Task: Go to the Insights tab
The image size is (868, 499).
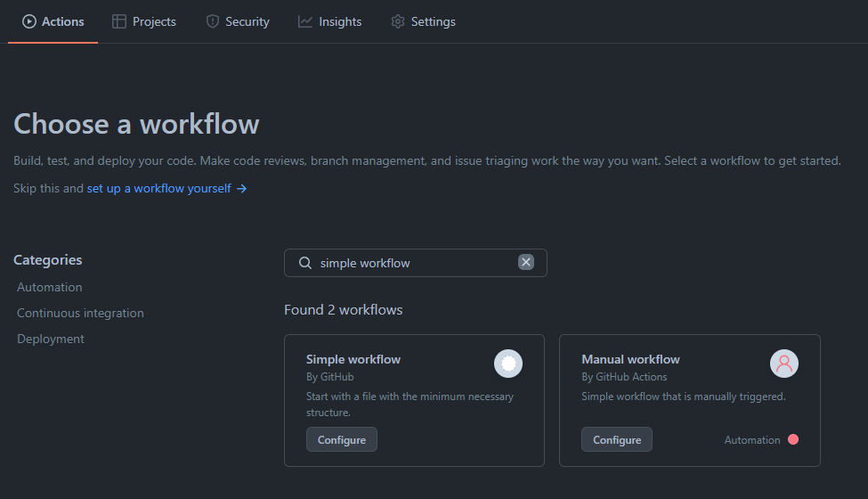Action: click(x=330, y=21)
